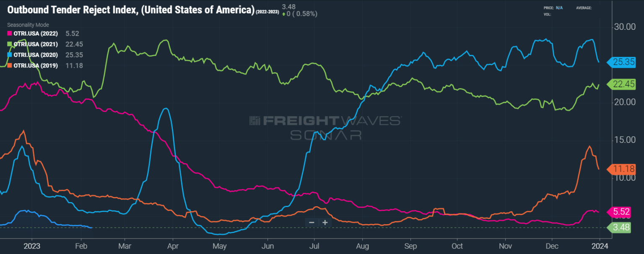
Task: Click the Jul label on the time axis
Action: (314, 246)
